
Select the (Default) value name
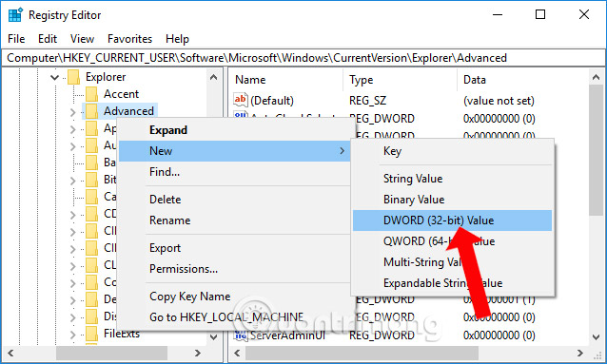coord(272,101)
